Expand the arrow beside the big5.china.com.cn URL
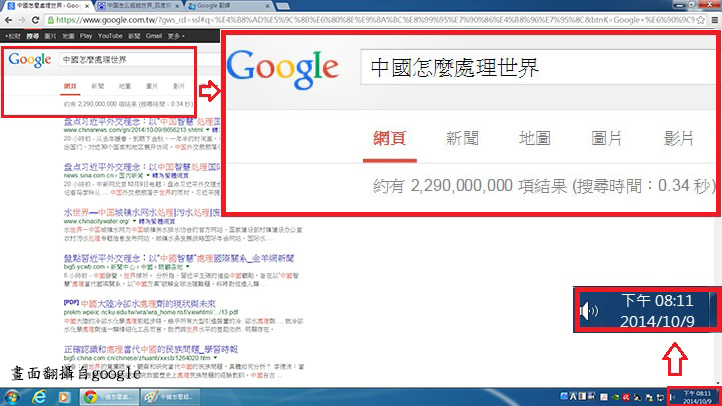The height and width of the screenshot is (406, 722). pos(215,358)
